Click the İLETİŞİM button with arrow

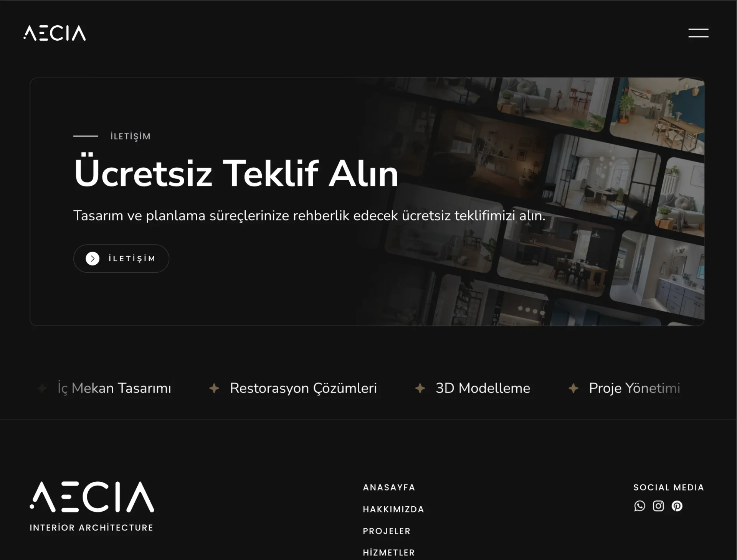(x=121, y=259)
